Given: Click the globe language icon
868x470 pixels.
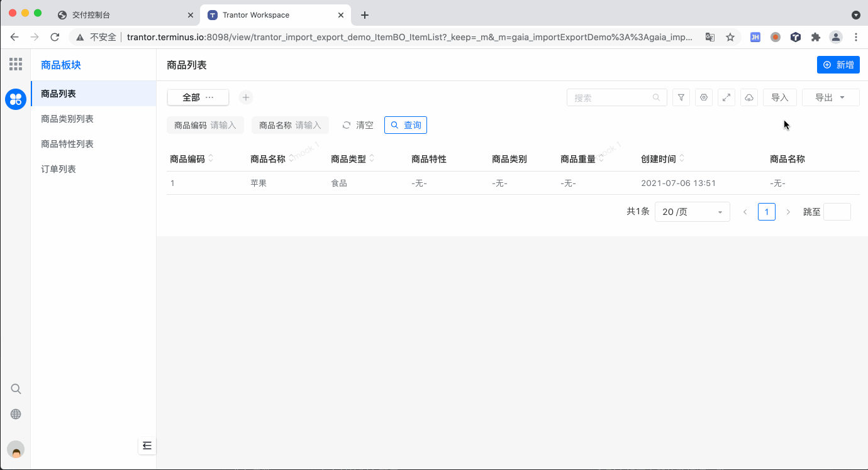Looking at the screenshot, I should [x=16, y=414].
